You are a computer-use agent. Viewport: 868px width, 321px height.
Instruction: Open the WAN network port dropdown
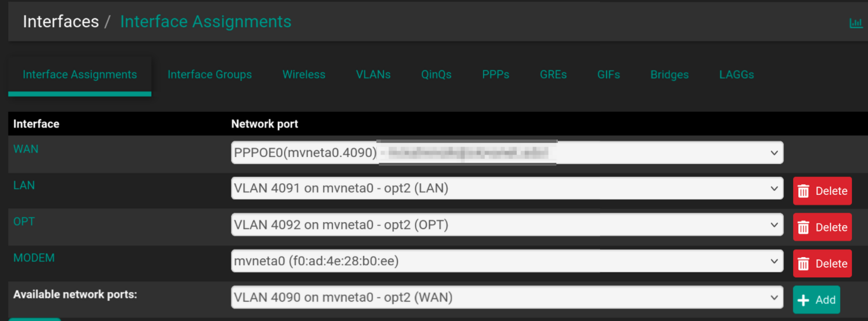(507, 152)
